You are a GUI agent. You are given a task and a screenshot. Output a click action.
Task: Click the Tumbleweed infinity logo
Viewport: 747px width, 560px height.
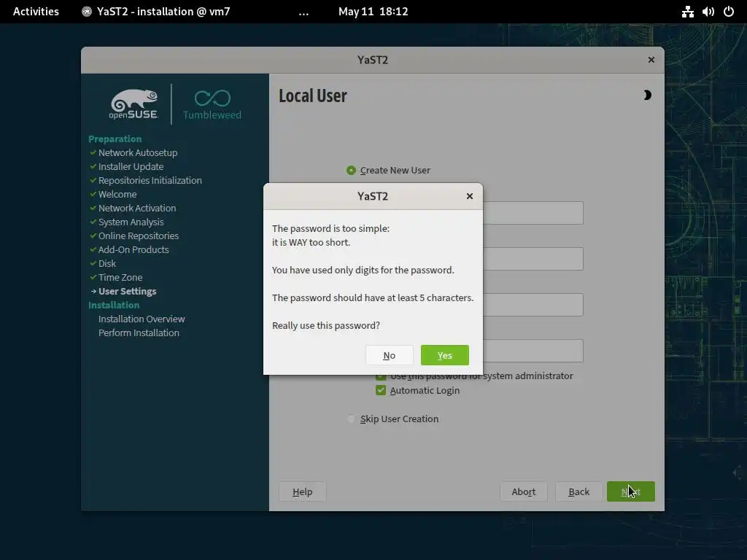pos(212,104)
